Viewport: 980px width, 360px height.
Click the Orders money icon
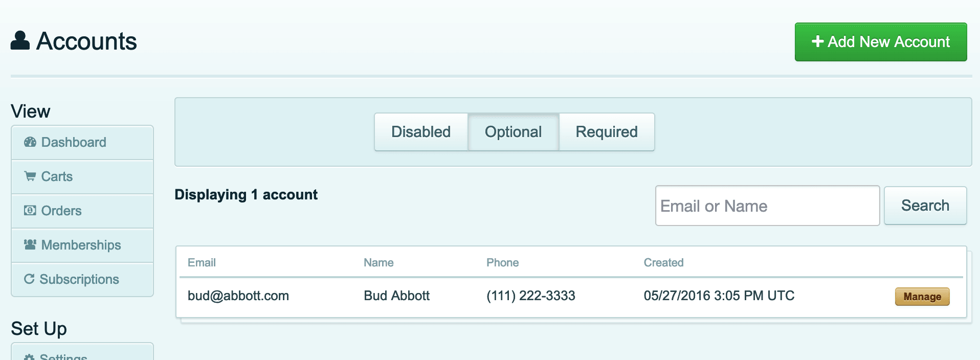[30, 211]
